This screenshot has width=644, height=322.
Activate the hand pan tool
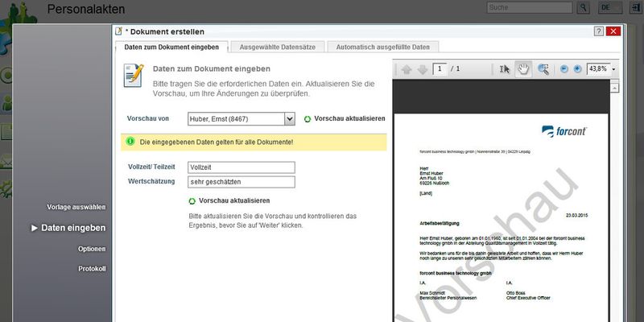click(524, 69)
